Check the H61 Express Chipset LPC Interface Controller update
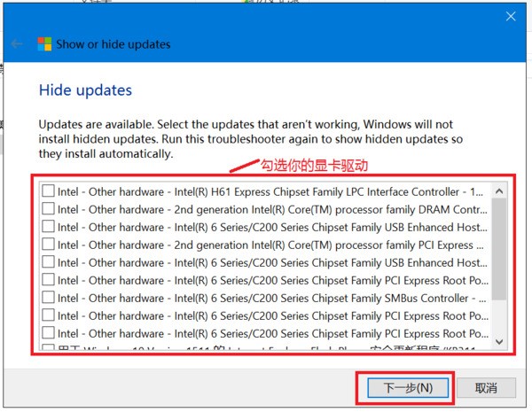 click(x=48, y=190)
